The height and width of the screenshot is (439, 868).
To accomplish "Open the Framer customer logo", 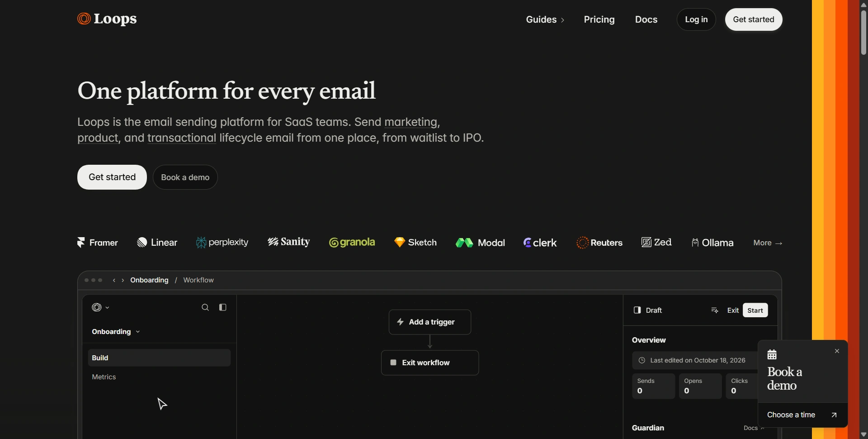I will click(98, 243).
